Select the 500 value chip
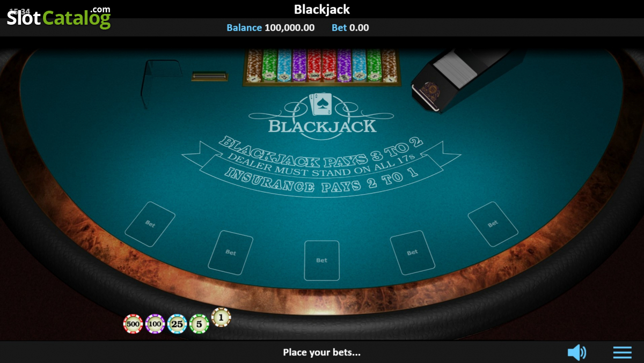644x363 pixels. 133,324
